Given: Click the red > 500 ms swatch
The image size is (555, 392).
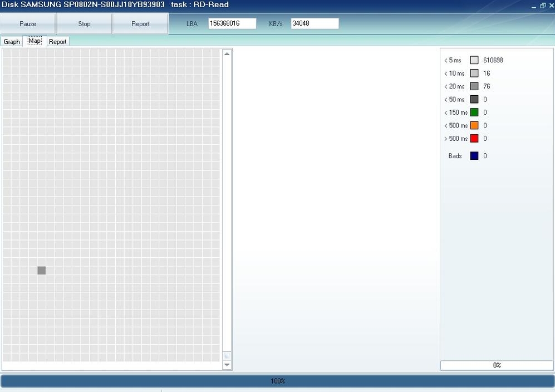Looking at the screenshot, I should pos(474,139).
